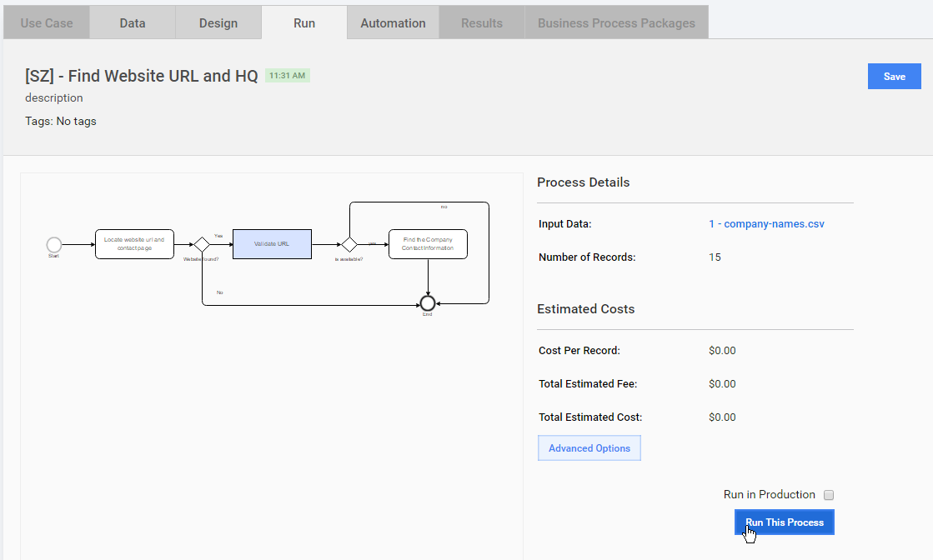Click the Number of Records value 15
Image resolution: width=933 pixels, height=560 pixels.
pos(715,257)
